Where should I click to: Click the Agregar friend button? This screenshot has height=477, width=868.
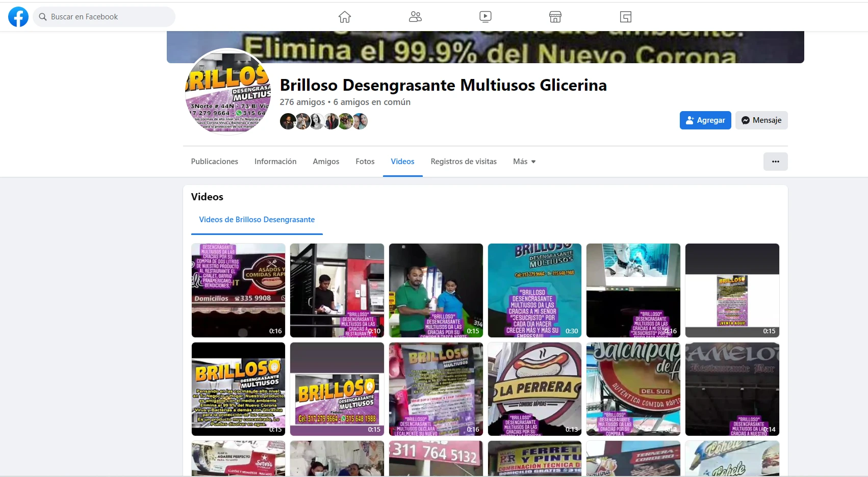point(705,120)
